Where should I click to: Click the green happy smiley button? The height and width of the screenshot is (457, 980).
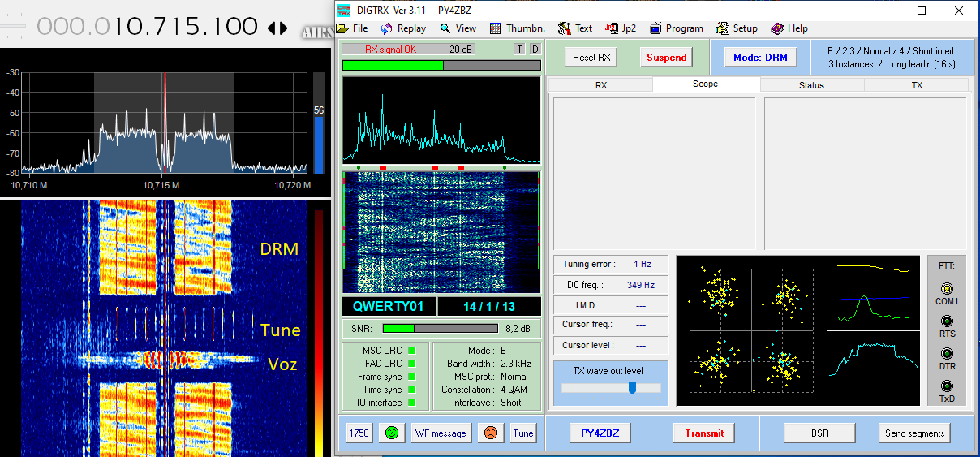pyautogui.click(x=392, y=433)
